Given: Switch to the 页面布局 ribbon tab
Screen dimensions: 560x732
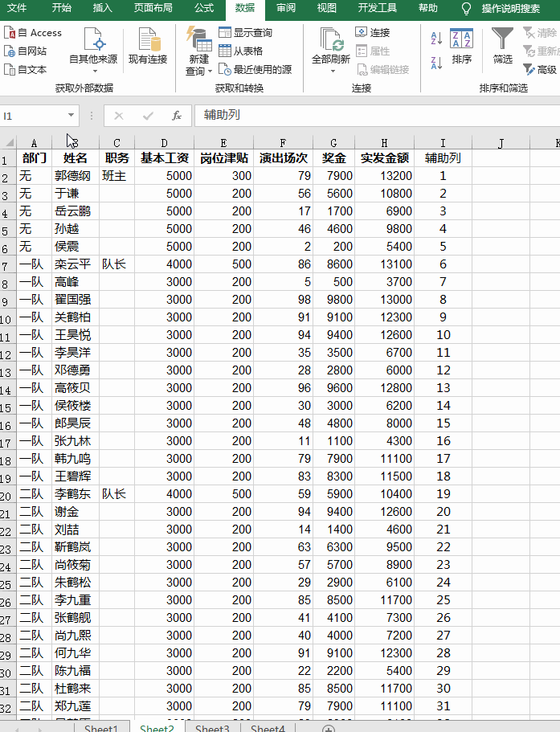Looking at the screenshot, I should (x=153, y=8).
